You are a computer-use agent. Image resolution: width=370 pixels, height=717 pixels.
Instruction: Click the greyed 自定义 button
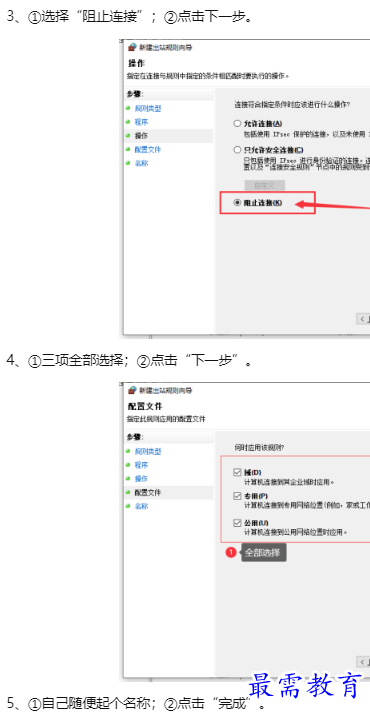click(265, 185)
